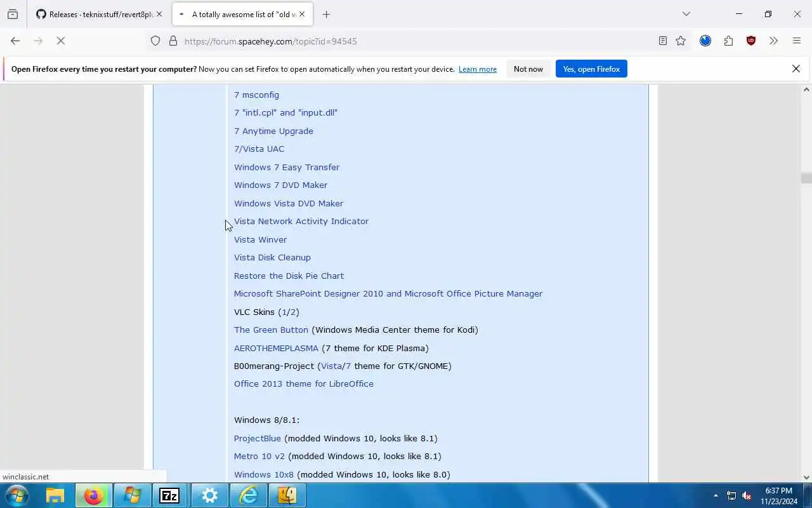Open Firefox application menu
Viewport: 812px width, 508px height.
point(797,41)
